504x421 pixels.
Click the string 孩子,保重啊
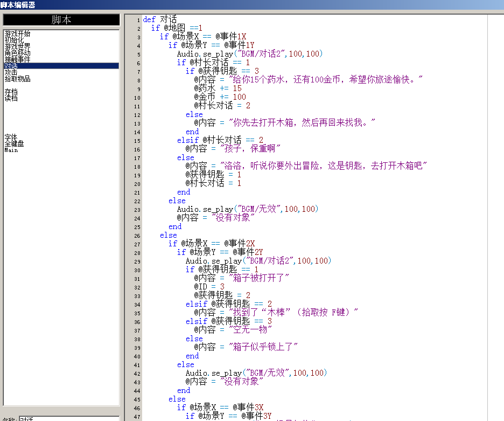click(x=250, y=149)
